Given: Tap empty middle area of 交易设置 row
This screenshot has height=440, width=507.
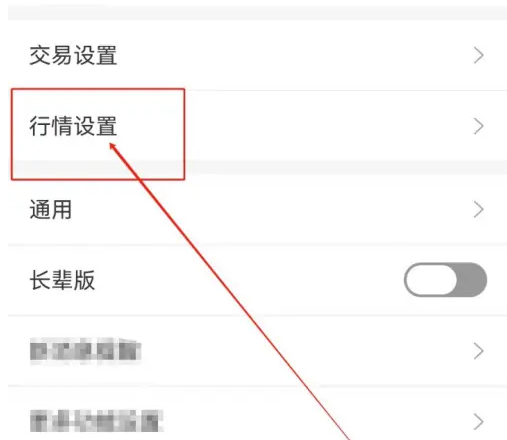Looking at the screenshot, I should pos(293,55).
